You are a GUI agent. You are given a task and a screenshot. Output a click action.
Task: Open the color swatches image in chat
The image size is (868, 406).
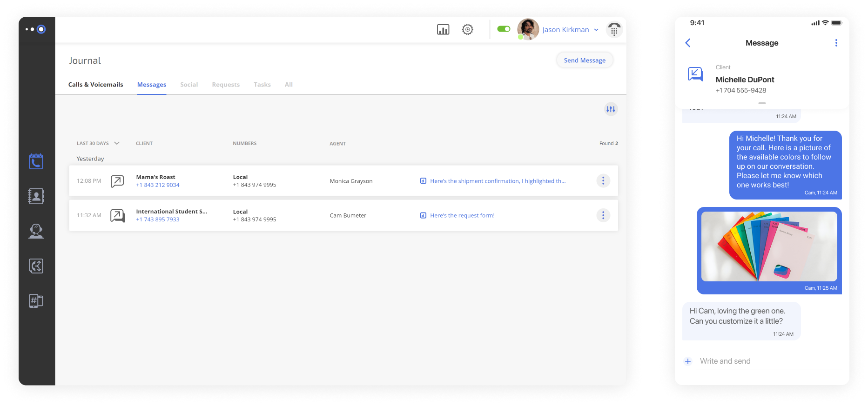tap(769, 246)
